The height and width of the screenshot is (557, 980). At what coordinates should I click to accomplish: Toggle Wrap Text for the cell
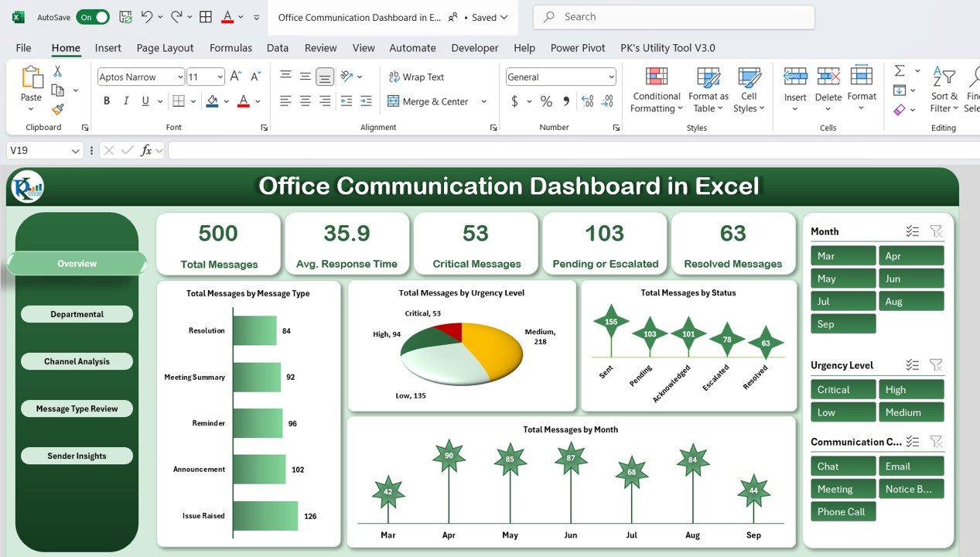(416, 77)
